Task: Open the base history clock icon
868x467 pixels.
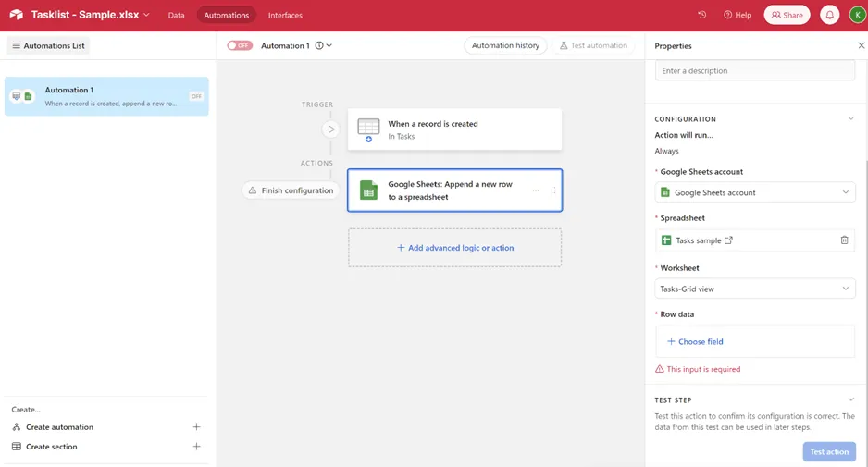Action: pyautogui.click(x=702, y=15)
